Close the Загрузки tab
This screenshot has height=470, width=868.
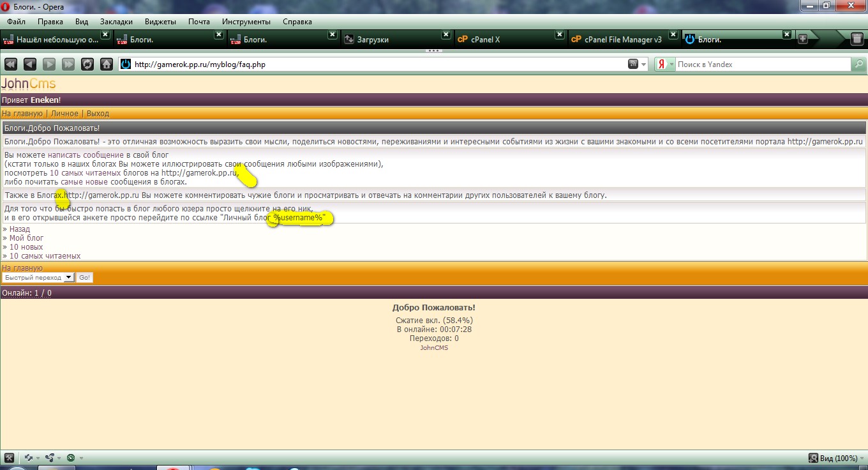(x=446, y=34)
